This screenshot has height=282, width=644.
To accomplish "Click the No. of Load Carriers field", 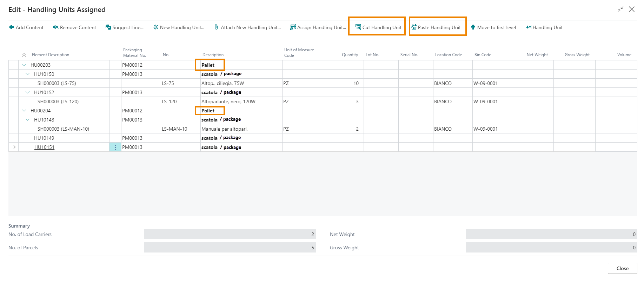I will click(x=230, y=234).
